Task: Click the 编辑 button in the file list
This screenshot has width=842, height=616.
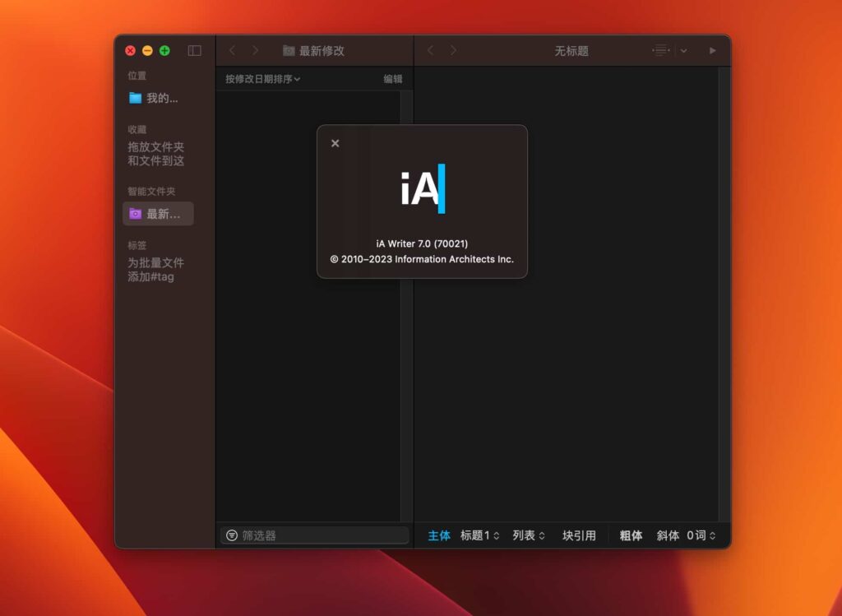Action: (393, 78)
